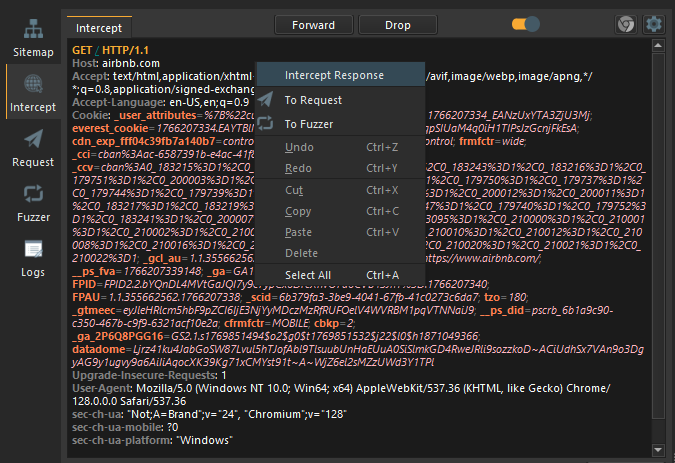This screenshot has height=463, width=675.
Task: Launch the Chrome browser icon
Action: click(x=625, y=24)
